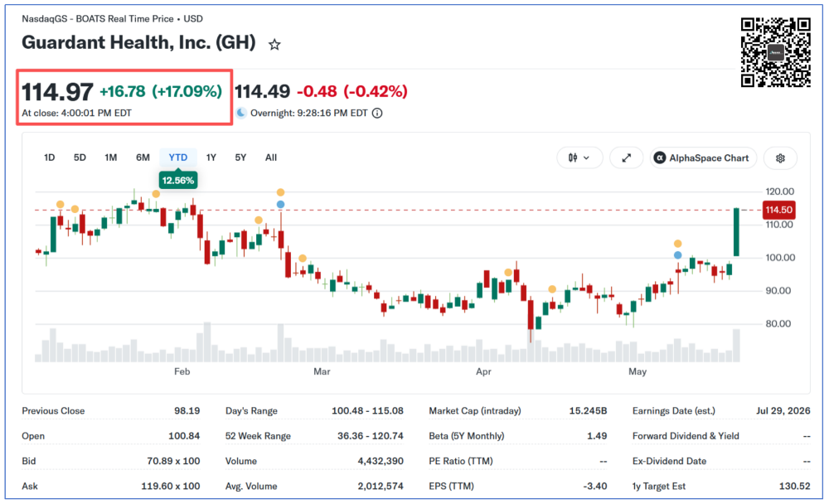The height and width of the screenshot is (504, 829).
Task: Select the 1D range tab
Action: (x=49, y=157)
